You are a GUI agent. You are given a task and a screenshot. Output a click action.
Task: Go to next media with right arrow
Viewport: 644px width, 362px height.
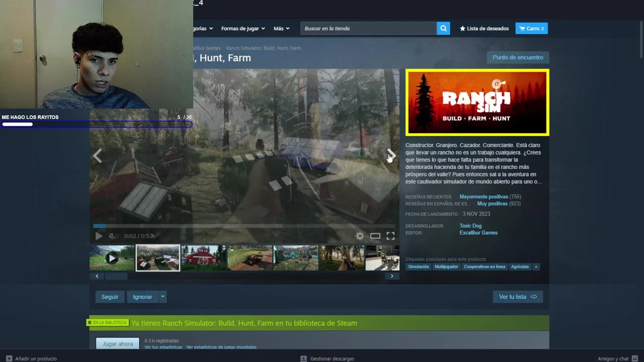[391, 156]
